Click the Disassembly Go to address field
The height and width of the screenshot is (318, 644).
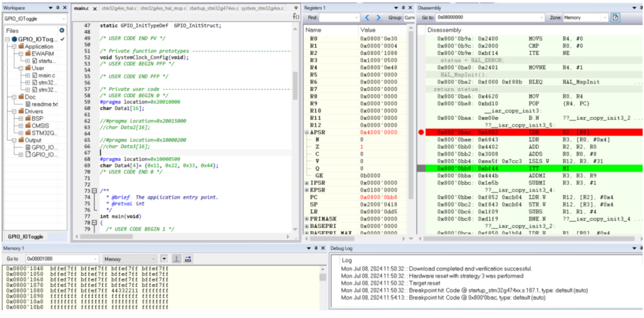click(490, 18)
